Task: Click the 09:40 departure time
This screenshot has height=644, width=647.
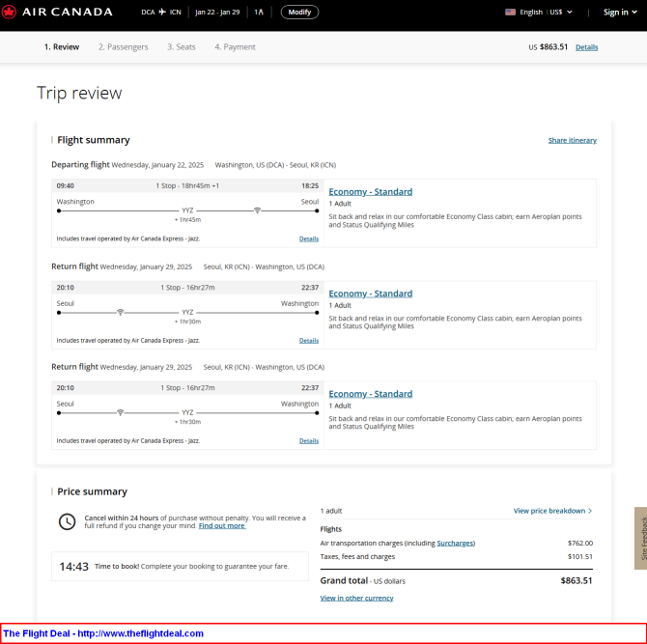Action: coord(66,186)
